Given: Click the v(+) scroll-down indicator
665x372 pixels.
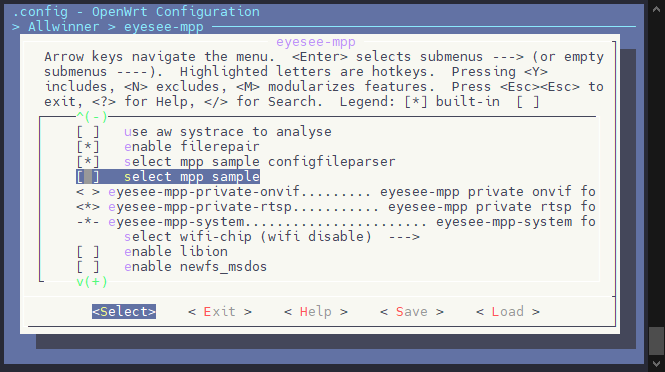Looking at the screenshot, I should click(92, 282).
